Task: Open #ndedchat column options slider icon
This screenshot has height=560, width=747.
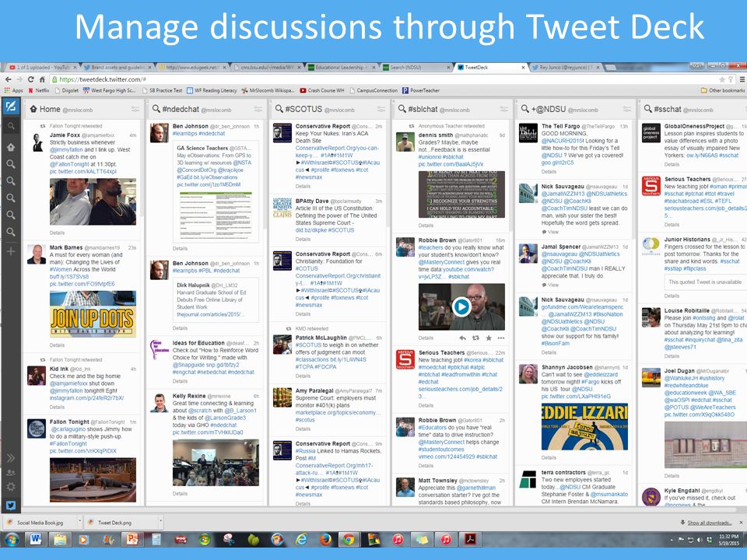Action: click(x=258, y=110)
